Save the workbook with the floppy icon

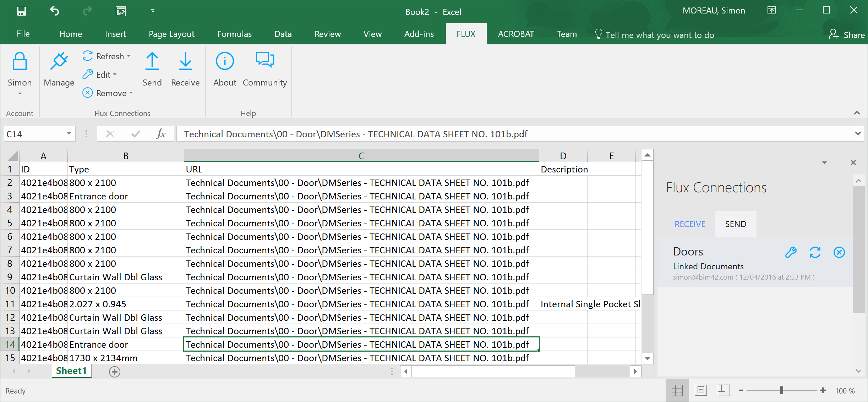pos(21,11)
